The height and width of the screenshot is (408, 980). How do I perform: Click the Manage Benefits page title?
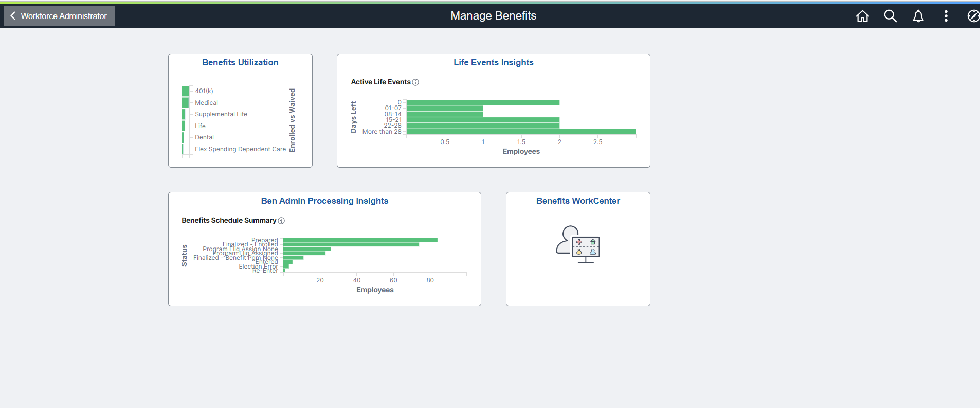(x=493, y=16)
